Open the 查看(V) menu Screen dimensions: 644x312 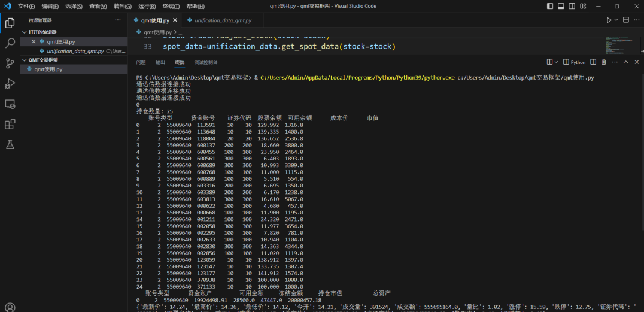(98, 6)
